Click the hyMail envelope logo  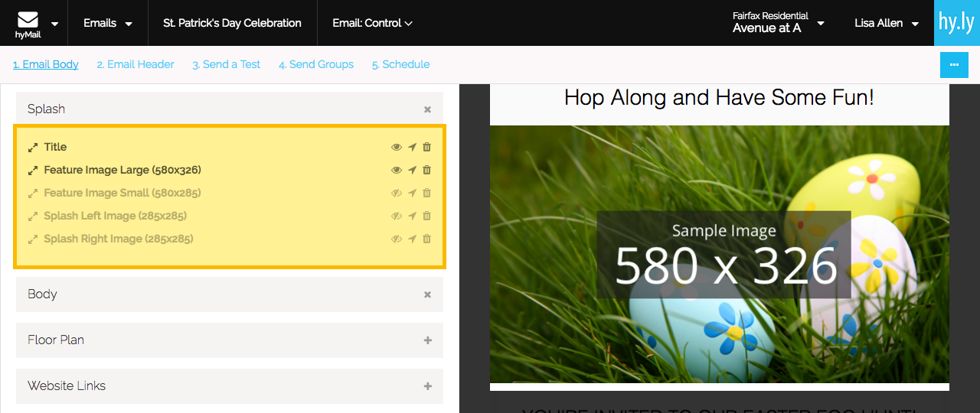tap(28, 24)
